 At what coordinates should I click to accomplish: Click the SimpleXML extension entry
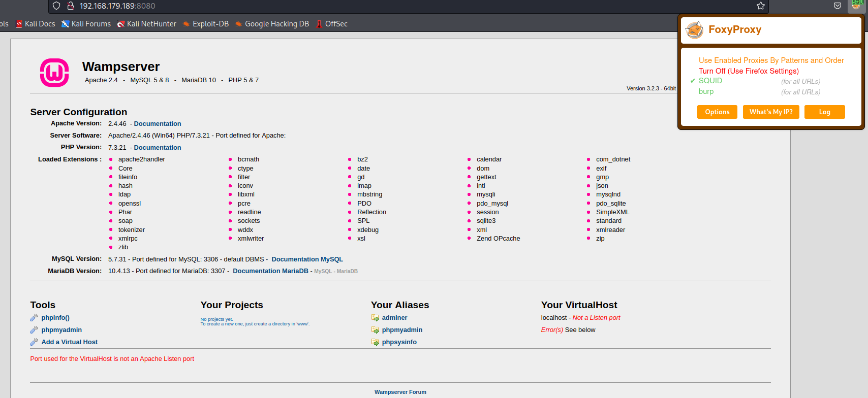612,212
